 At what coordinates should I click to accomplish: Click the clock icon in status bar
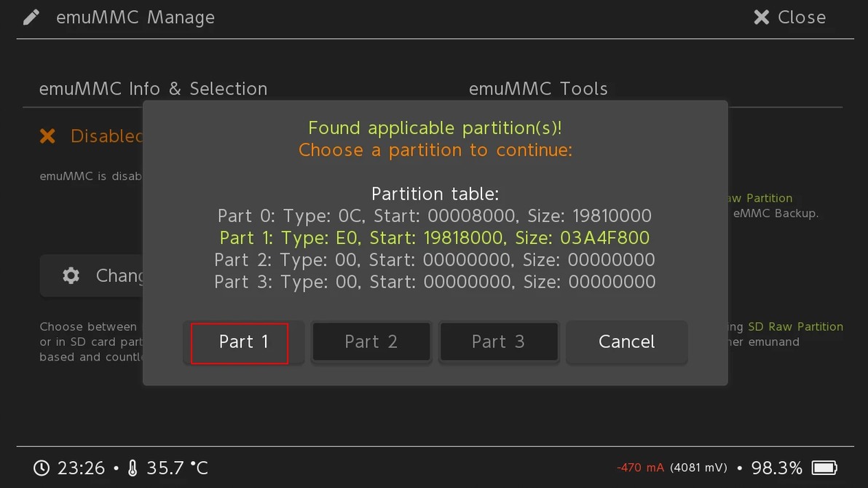click(x=42, y=468)
